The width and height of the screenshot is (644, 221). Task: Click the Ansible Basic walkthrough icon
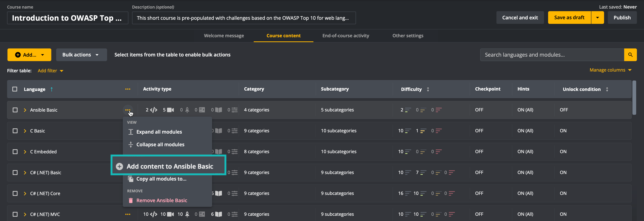[x=202, y=110]
